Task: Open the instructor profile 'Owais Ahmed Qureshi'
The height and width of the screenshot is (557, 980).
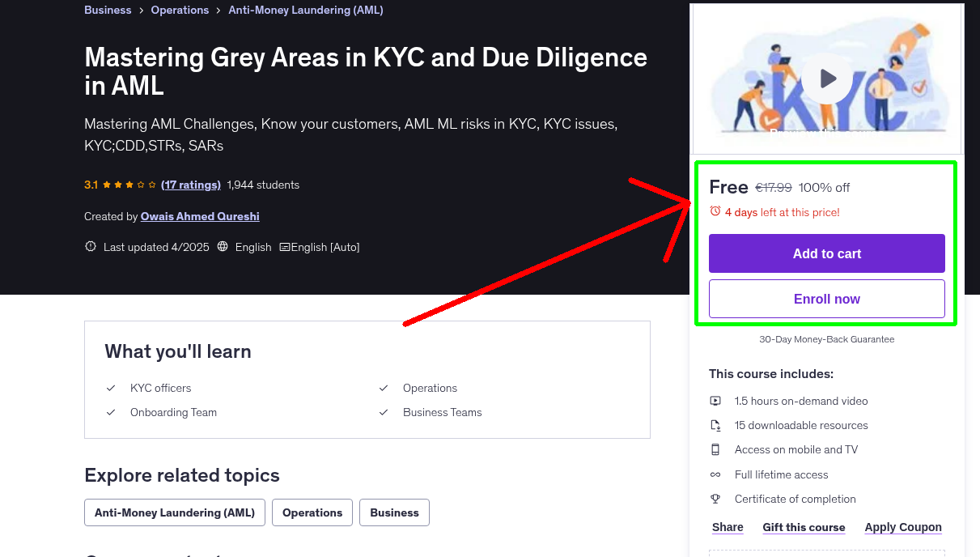Action: [x=199, y=216]
